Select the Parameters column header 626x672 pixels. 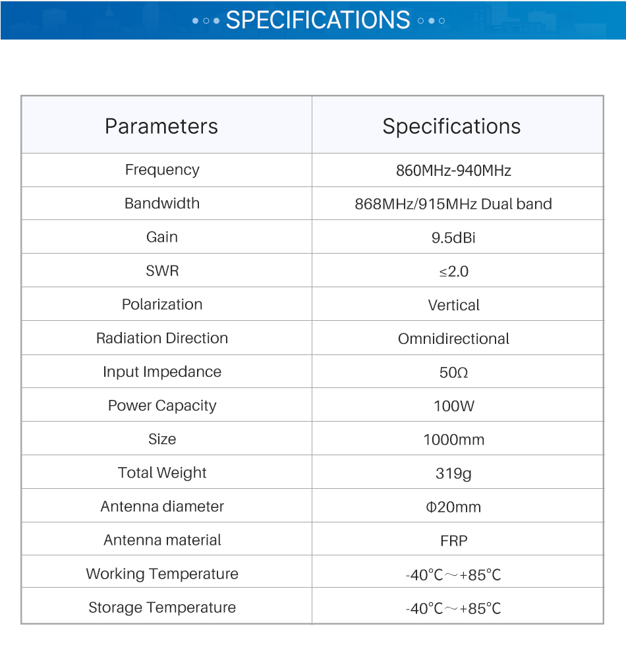pos(161,126)
